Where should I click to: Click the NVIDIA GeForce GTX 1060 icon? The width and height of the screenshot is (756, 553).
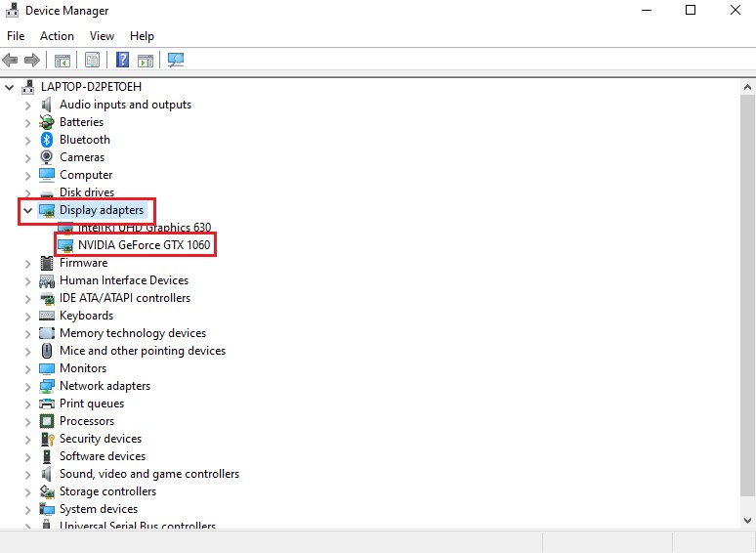point(65,245)
